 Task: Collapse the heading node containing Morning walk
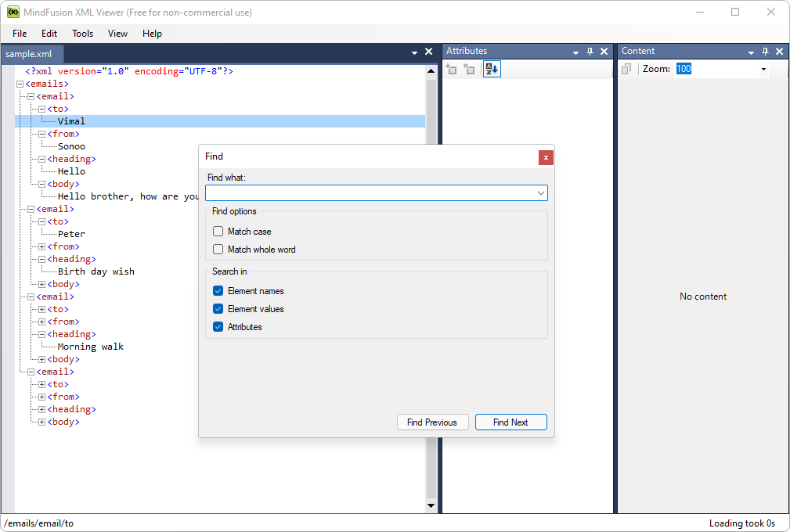click(41, 334)
